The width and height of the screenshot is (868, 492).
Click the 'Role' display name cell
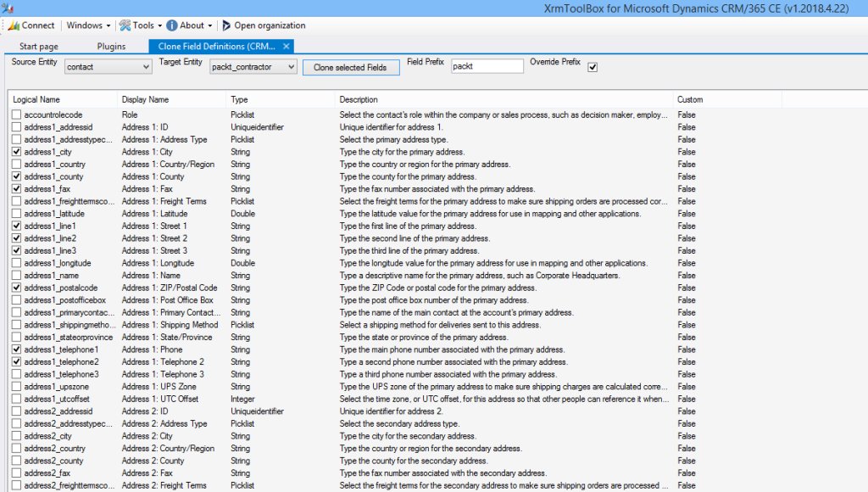point(130,115)
